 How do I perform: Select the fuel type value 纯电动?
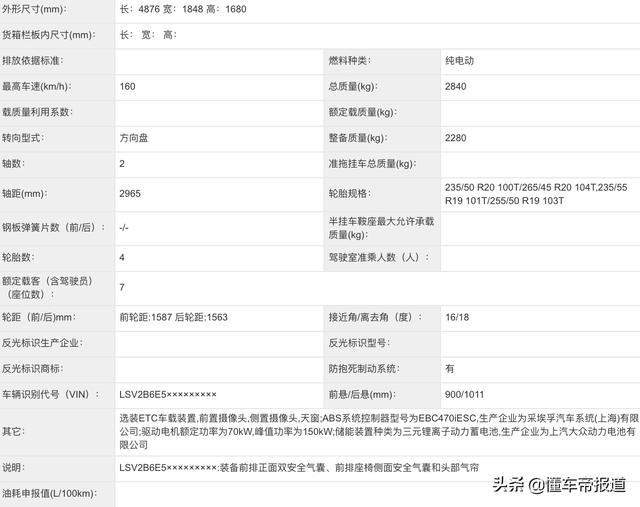coord(459,60)
